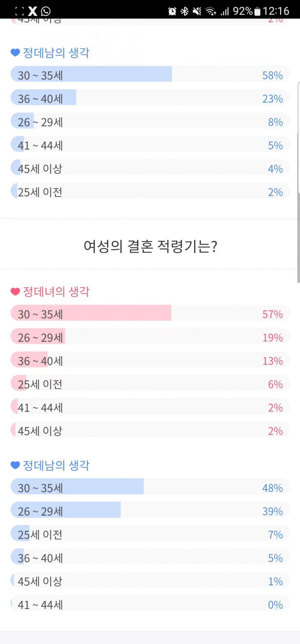Select the 57% pink bar for 30~35세
The width and height of the screenshot is (300, 644).
[x=150, y=313]
